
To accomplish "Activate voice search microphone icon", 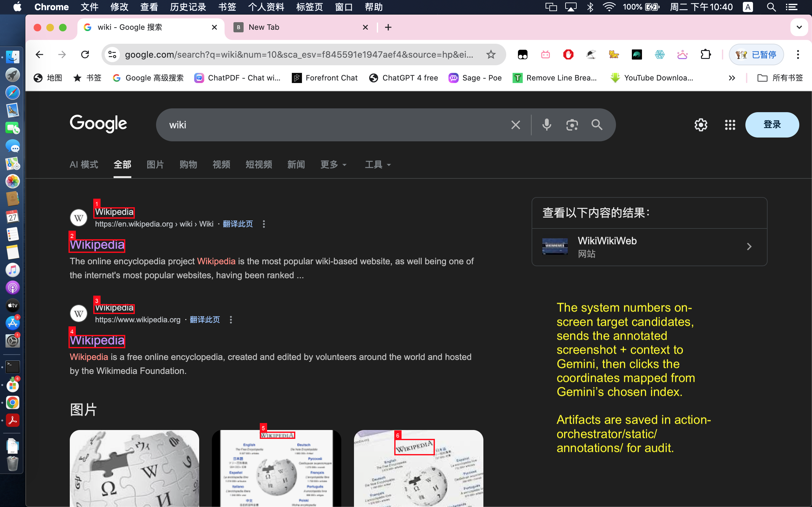I will (x=547, y=125).
